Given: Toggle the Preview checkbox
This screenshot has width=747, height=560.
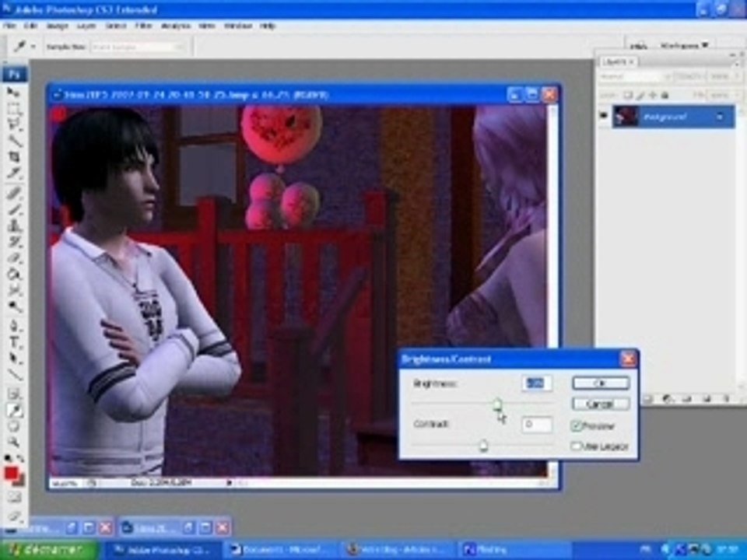Looking at the screenshot, I should click(577, 425).
